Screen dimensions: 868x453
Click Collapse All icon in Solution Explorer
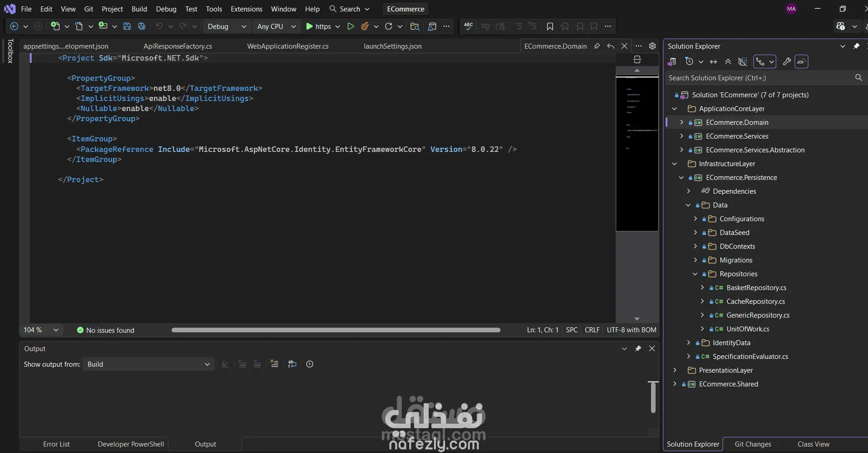(728, 62)
